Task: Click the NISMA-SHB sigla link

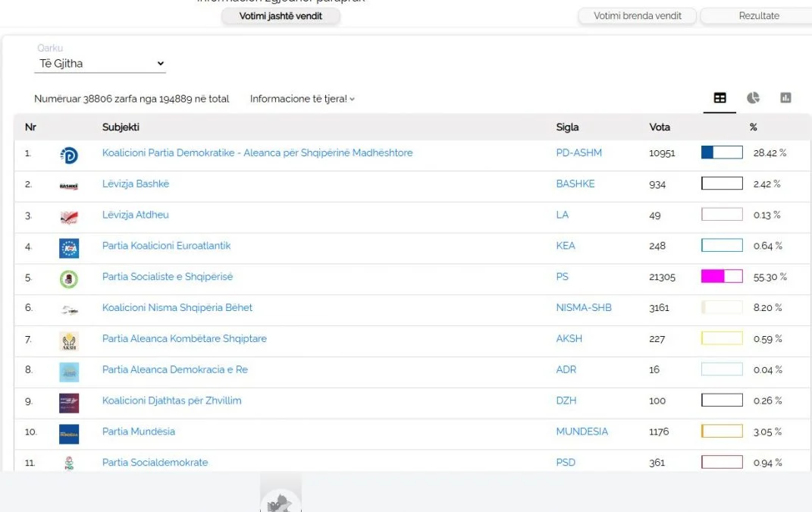Action: [583, 308]
